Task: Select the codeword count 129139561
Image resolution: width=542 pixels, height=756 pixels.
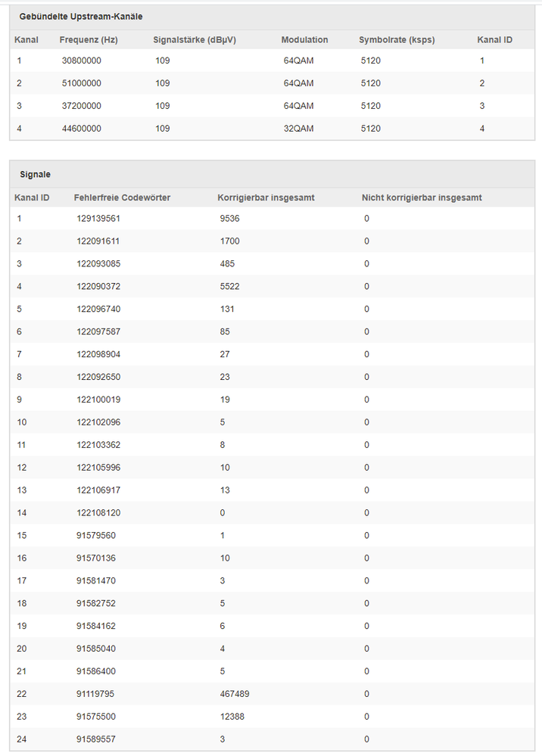Action: pyautogui.click(x=98, y=219)
